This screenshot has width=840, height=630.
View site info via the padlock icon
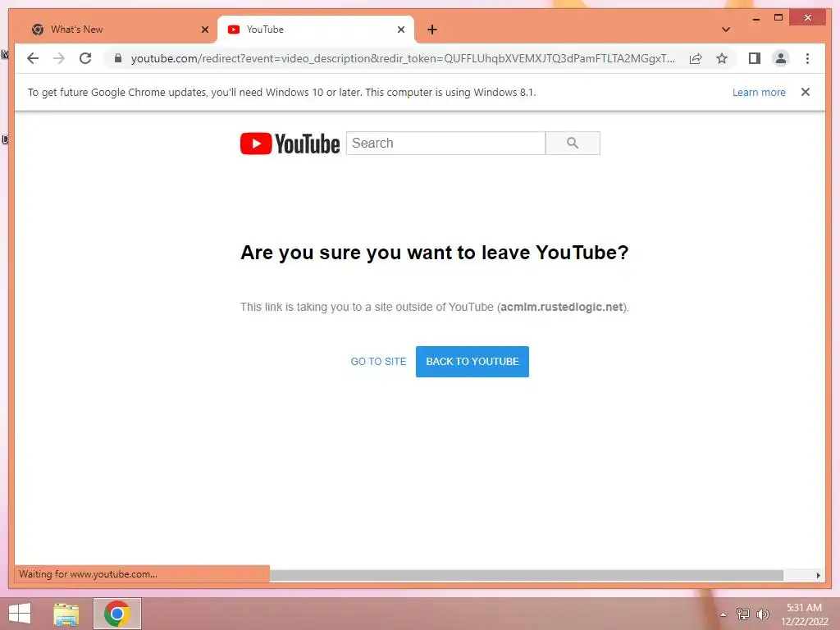(118, 58)
